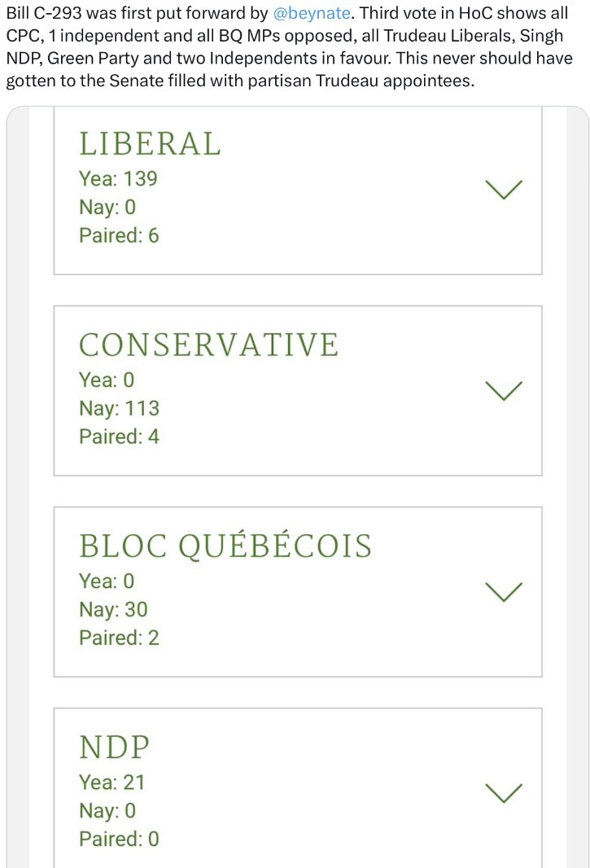Expand the Bloc Québécois chevron arrow
The image size is (590, 868).
(x=504, y=591)
